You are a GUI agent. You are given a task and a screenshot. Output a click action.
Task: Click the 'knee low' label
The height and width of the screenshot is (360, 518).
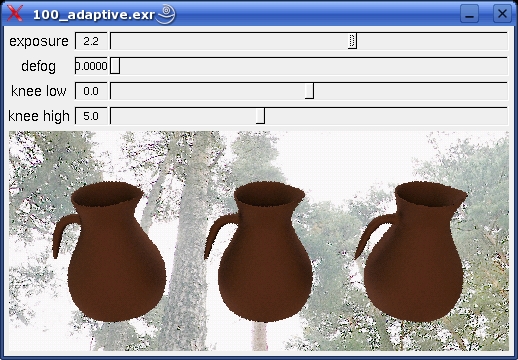(39, 91)
